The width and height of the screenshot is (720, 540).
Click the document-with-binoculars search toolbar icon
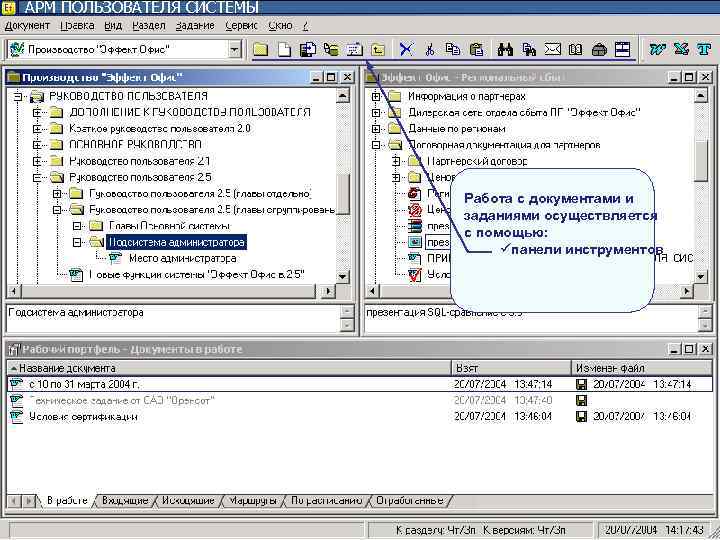click(529, 49)
